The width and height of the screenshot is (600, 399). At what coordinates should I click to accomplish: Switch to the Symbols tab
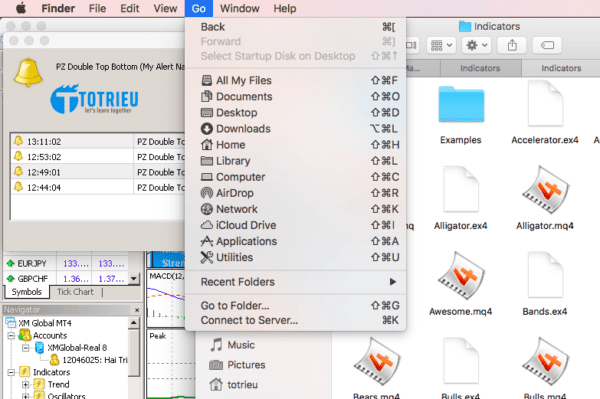26,292
